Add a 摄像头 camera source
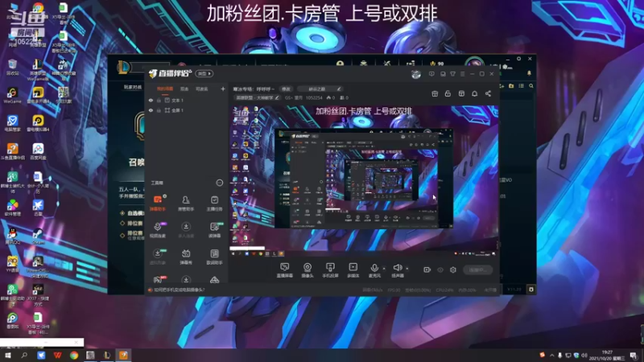 [308, 270]
